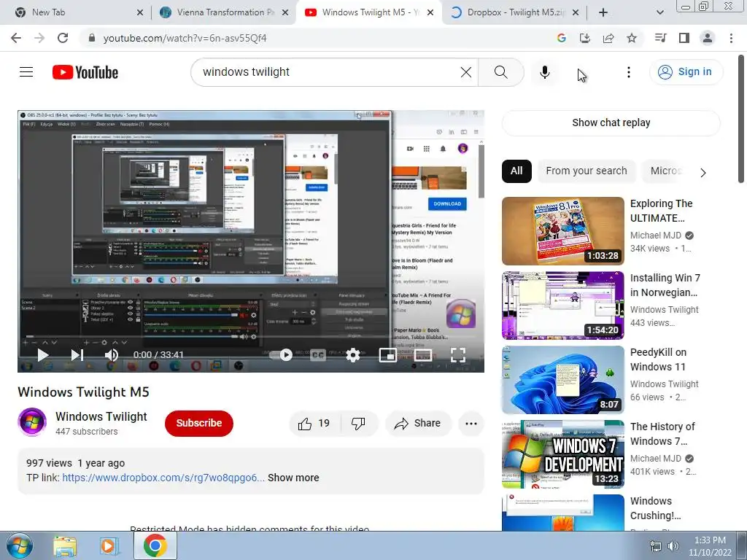This screenshot has width=747, height=560.
Task: Select the partially hidden Micros chip
Action: pyautogui.click(x=665, y=171)
